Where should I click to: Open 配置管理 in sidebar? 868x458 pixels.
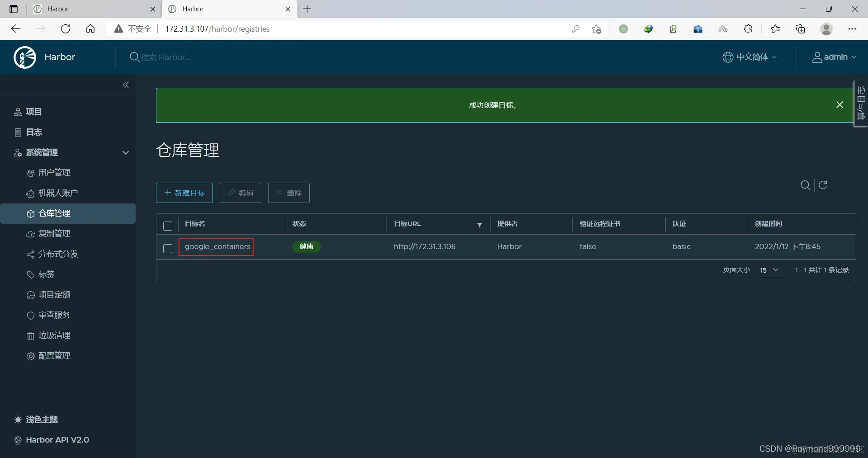pyautogui.click(x=48, y=356)
